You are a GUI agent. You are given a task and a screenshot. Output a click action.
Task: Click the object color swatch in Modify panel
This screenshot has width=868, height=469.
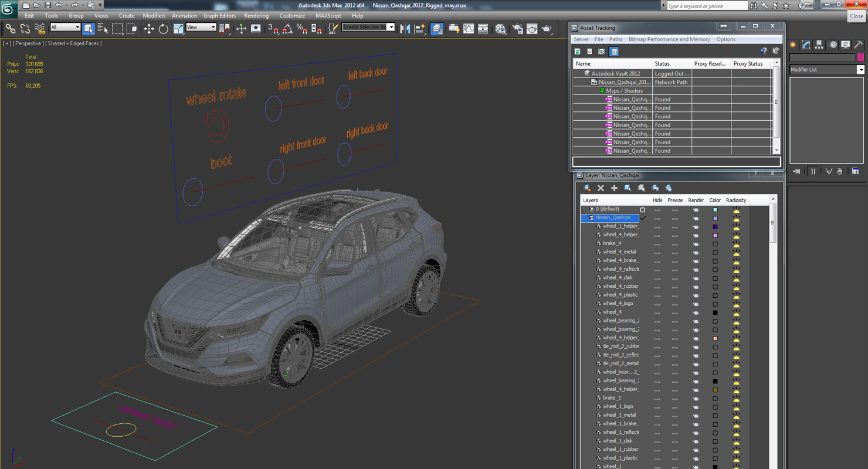tap(860, 57)
